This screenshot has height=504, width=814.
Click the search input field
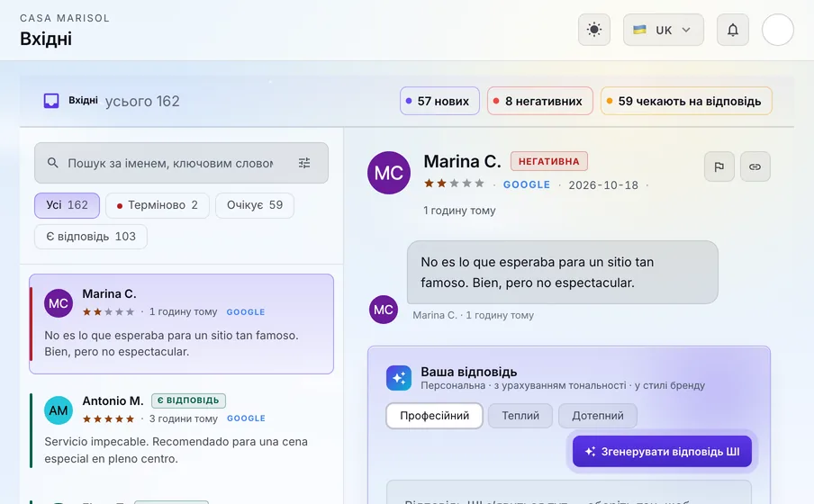click(x=181, y=163)
